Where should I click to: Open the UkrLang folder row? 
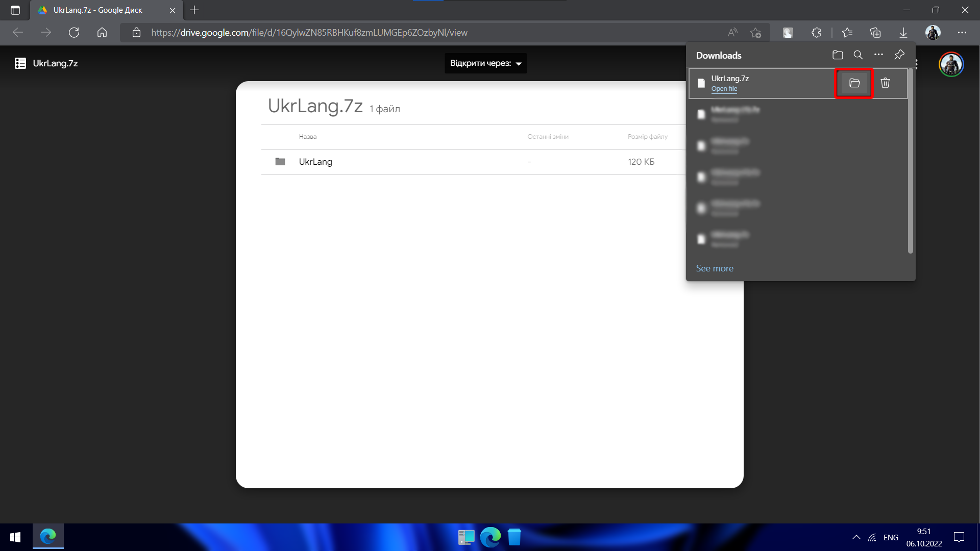click(x=315, y=162)
